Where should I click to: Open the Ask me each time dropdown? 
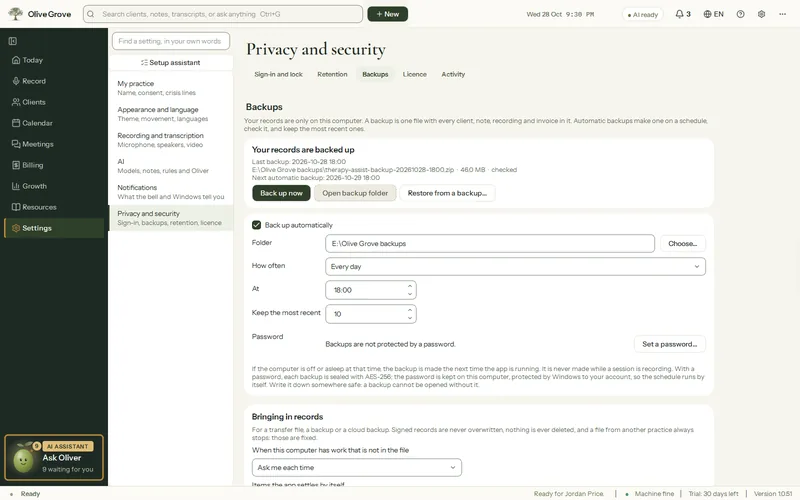357,467
